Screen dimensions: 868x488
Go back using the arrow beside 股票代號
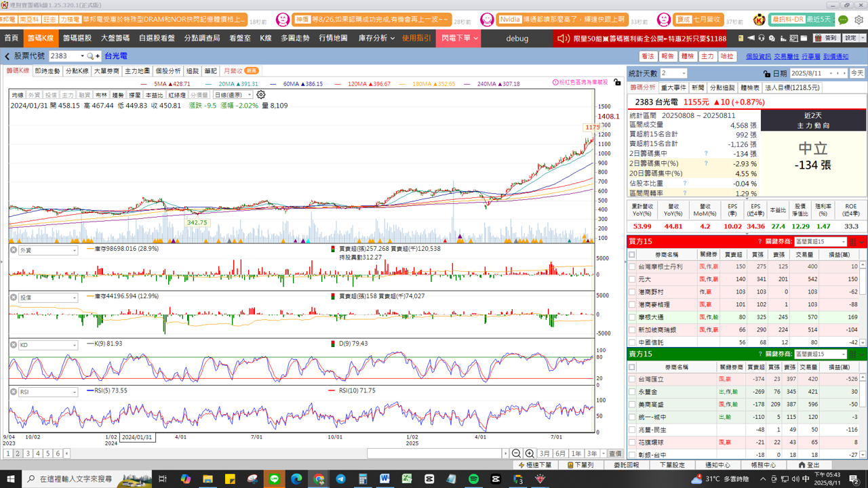point(7,56)
